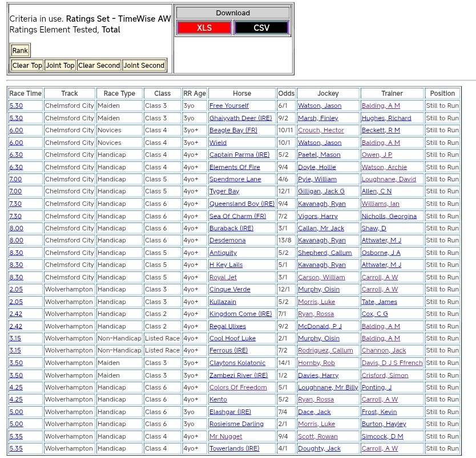The image size is (476, 458).
Task: Open jockey Scott, Rowan link
Action: click(x=318, y=436)
